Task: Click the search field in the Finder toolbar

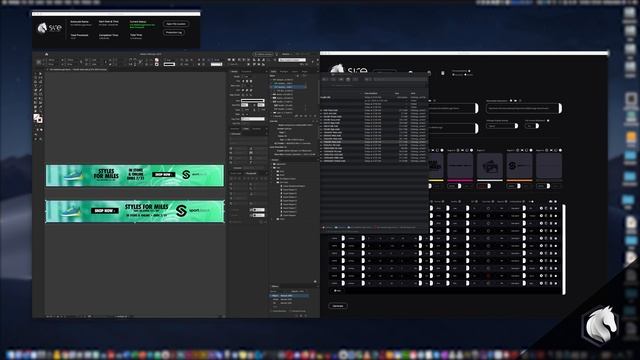Action: tap(399, 79)
